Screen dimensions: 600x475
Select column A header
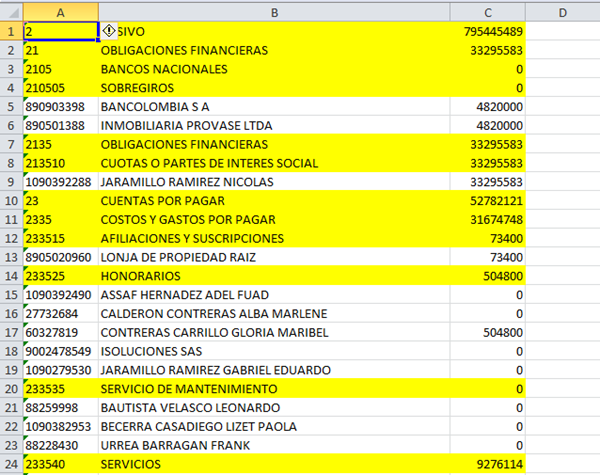coord(59,11)
